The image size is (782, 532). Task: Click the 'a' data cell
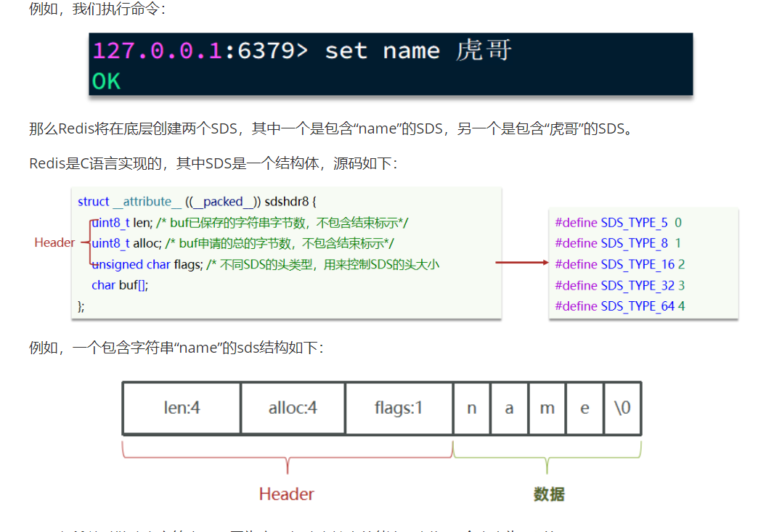[x=509, y=409]
